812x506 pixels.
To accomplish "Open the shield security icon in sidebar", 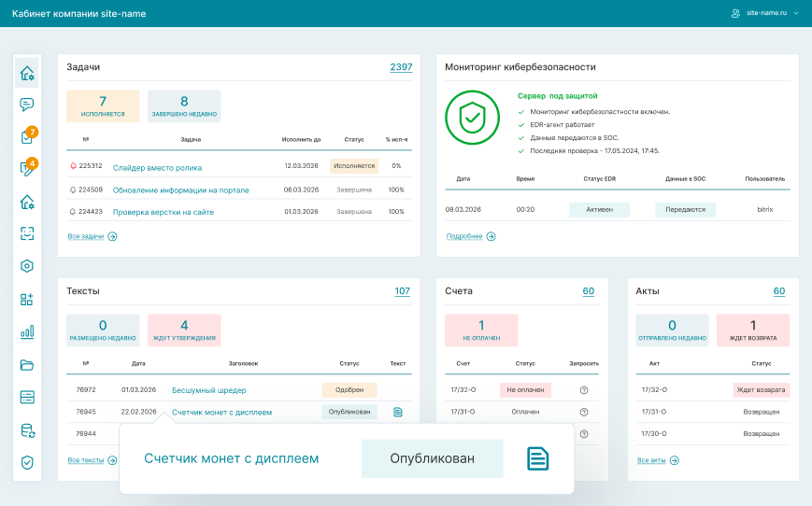I will 27,462.
